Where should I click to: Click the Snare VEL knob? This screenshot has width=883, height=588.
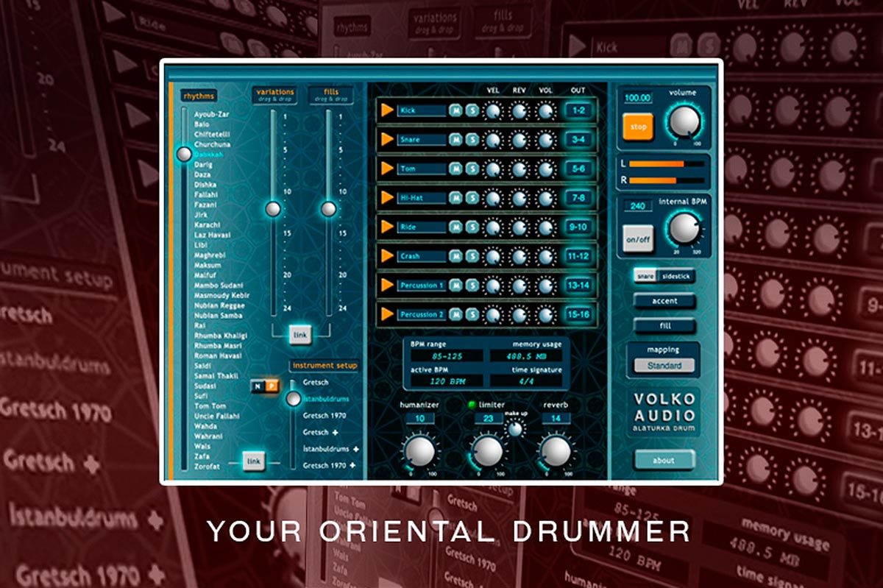[x=493, y=140]
